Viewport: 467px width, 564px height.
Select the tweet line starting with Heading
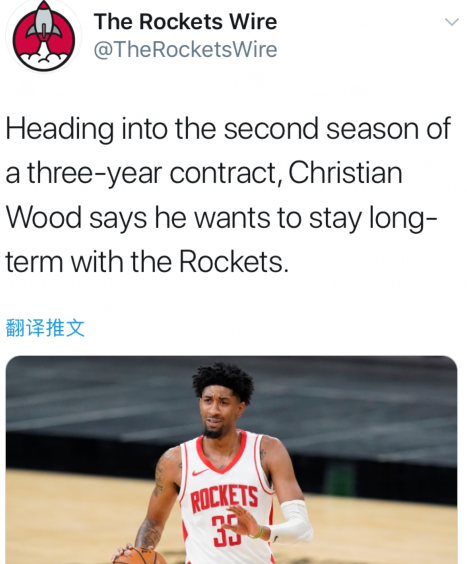point(228,129)
